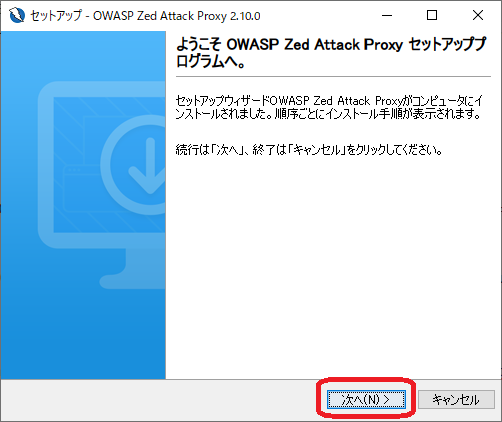The image size is (502, 422).
Task: Click the title 'セットアップ - OWASP Zed Attack Proxy 2.10.0'
Action: 145,16
